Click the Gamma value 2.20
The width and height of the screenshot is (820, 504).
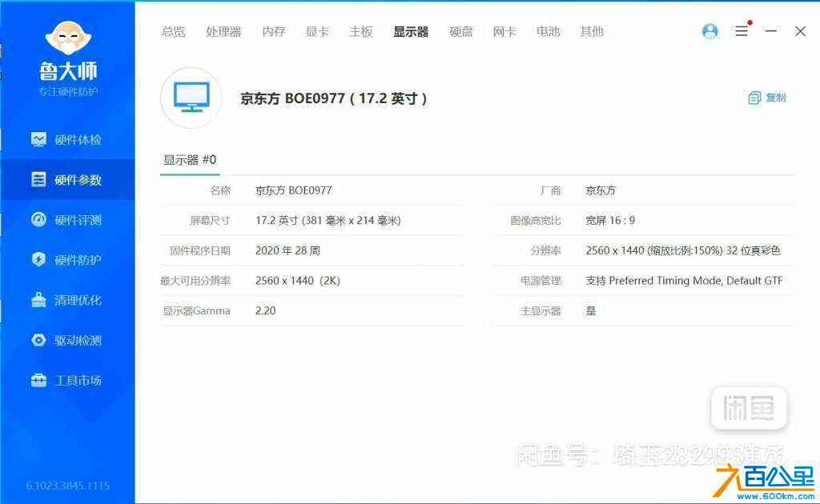(x=265, y=310)
